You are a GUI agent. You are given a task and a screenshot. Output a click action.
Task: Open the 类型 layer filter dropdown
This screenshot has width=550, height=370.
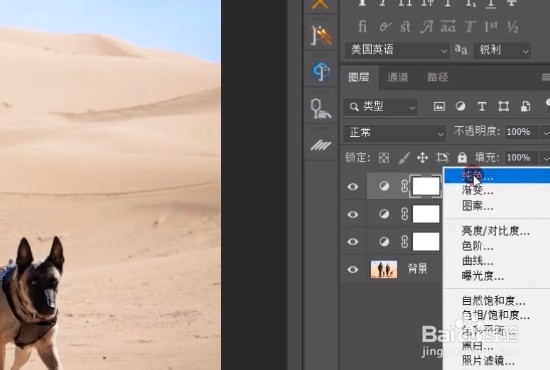(x=380, y=107)
